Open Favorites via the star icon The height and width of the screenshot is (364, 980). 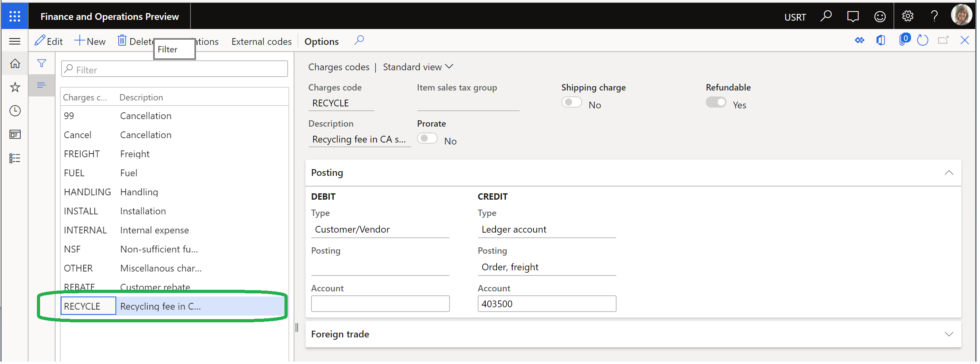pyautogui.click(x=15, y=87)
